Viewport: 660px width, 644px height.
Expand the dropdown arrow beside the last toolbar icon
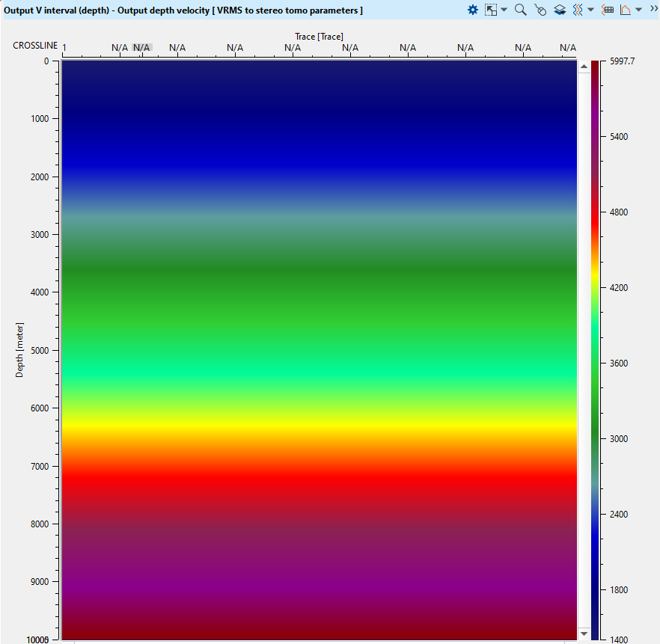[x=638, y=10]
